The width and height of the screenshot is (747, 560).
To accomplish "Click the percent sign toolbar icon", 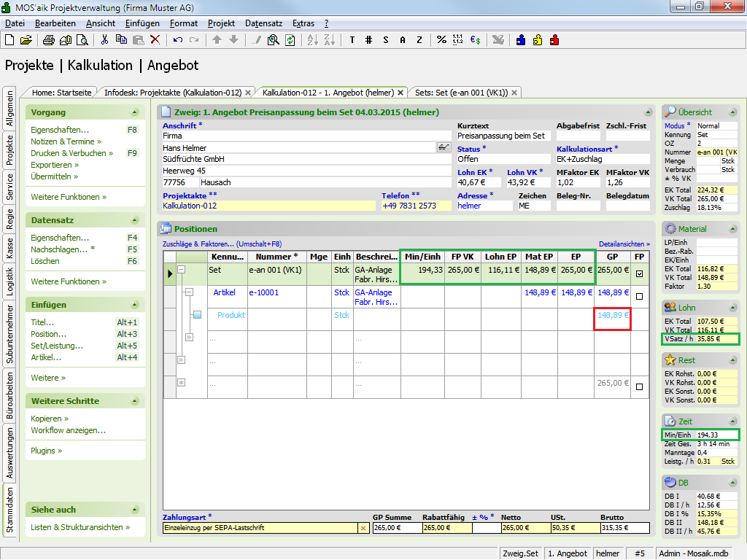I will click(x=441, y=40).
